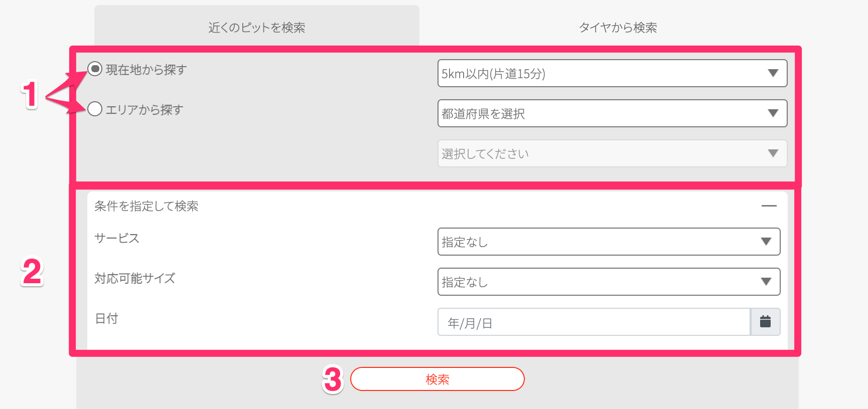Image resolution: width=868 pixels, height=409 pixels.
Task: Click the arrow of the distance dropdown
Action: (x=773, y=74)
